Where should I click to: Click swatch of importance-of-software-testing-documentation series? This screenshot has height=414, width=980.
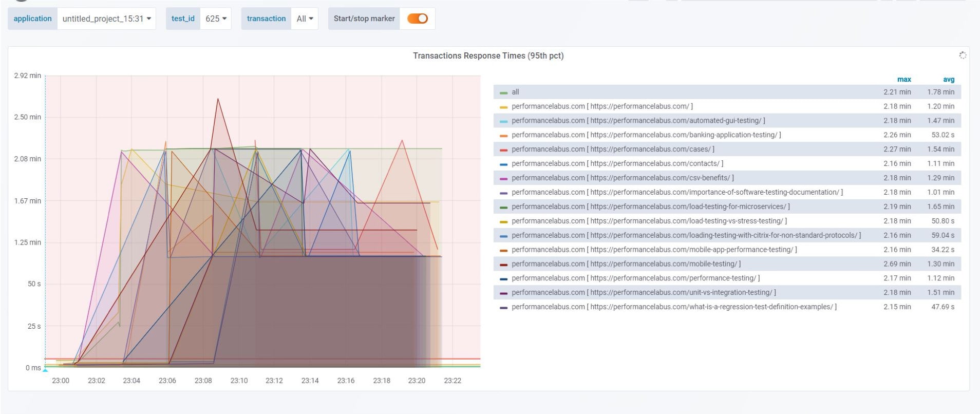click(x=503, y=193)
